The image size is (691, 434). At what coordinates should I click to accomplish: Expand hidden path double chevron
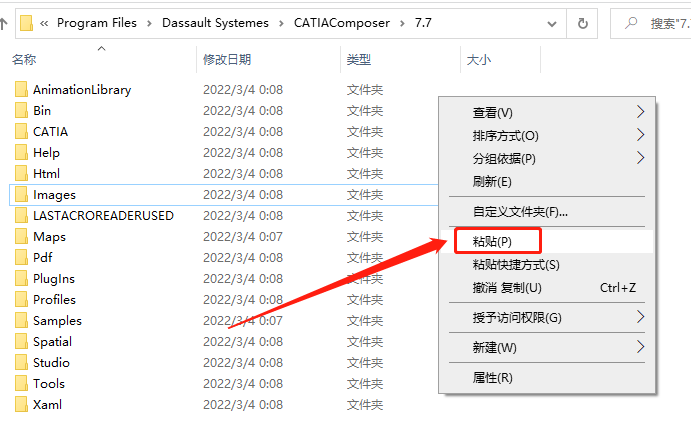(44, 23)
